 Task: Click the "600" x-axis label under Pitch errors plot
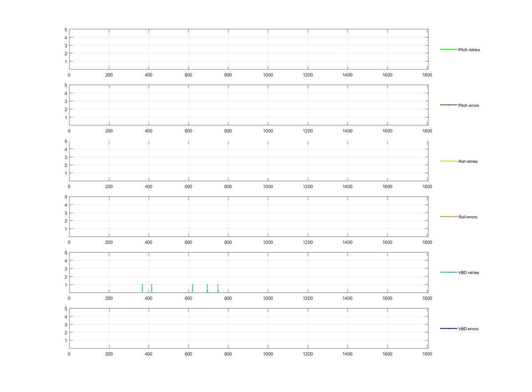coord(188,131)
